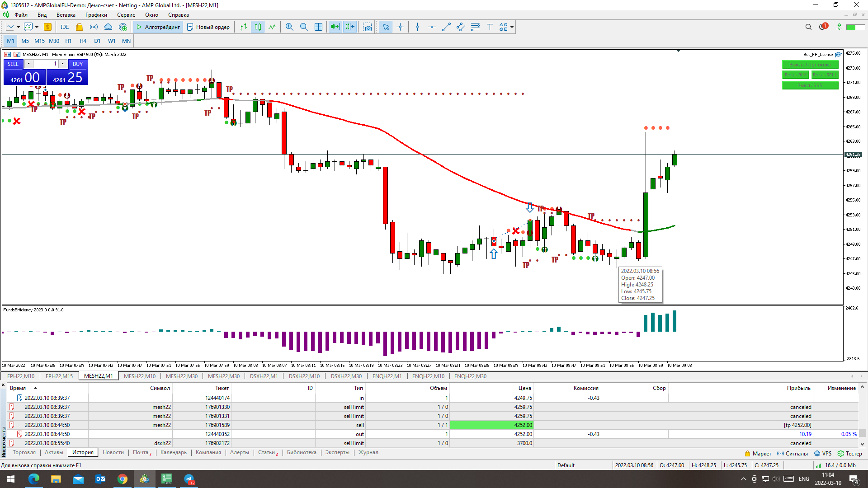
Task: Toggle the Выкл.Торговлю green button
Action: click(x=810, y=65)
